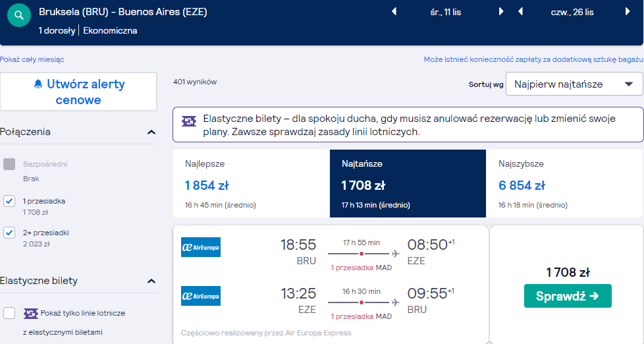Click the Air Europa Express operated-by note
Viewport: 644px width, 344px height.
pyautogui.click(x=266, y=333)
